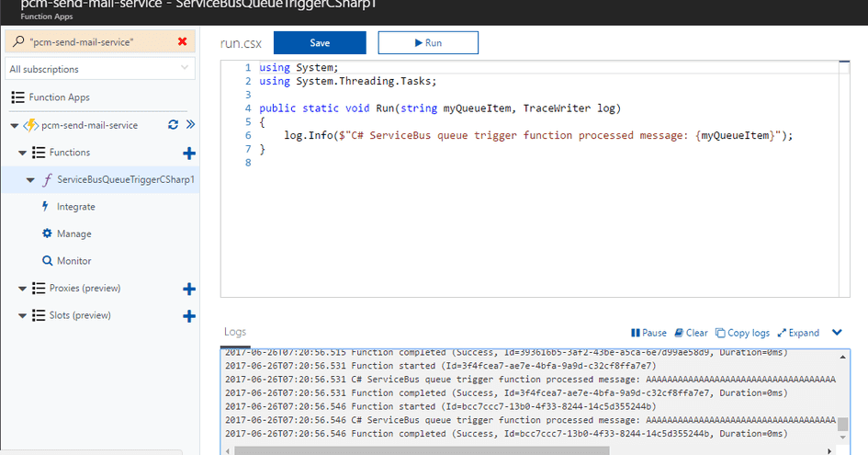The width and height of the screenshot is (868, 455).
Task: Pause the log streaming
Action: click(x=648, y=333)
